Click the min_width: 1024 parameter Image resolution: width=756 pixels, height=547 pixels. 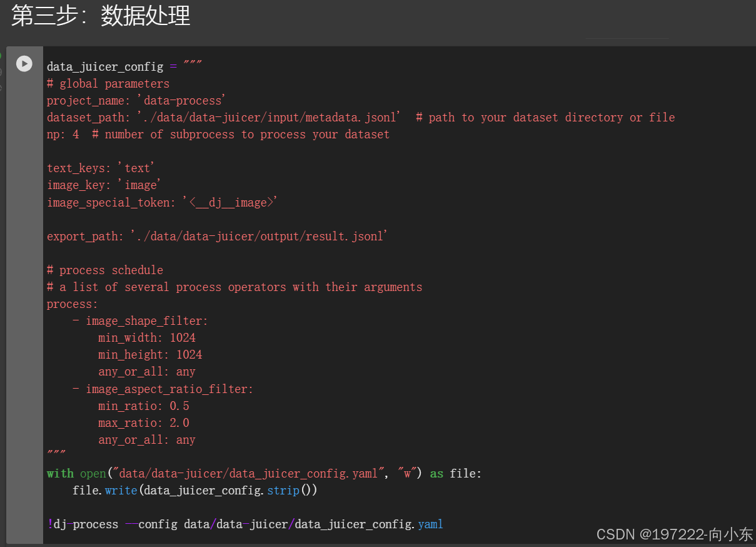coord(147,337)
